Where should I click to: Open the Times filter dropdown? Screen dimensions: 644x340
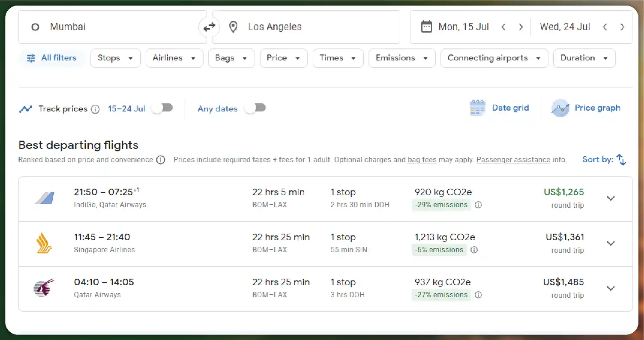338,58
